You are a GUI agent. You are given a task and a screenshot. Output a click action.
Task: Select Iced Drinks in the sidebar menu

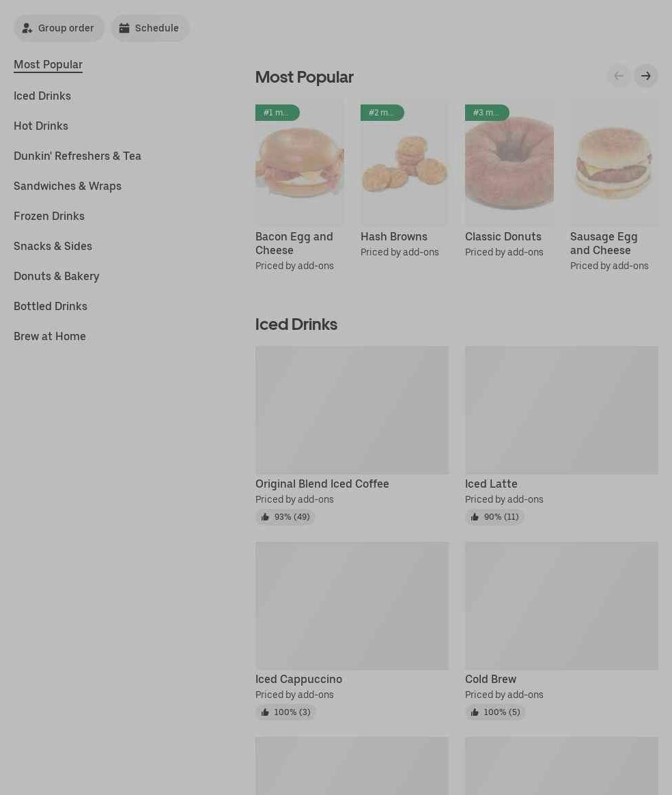(42, 96)
